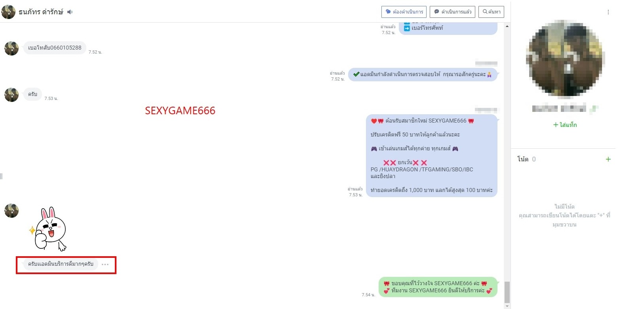Image resolution: width=644 pixels, height=309 pixels.
Task: Click the ดำเนินการแล้ว status button
Action: [453, 12]
